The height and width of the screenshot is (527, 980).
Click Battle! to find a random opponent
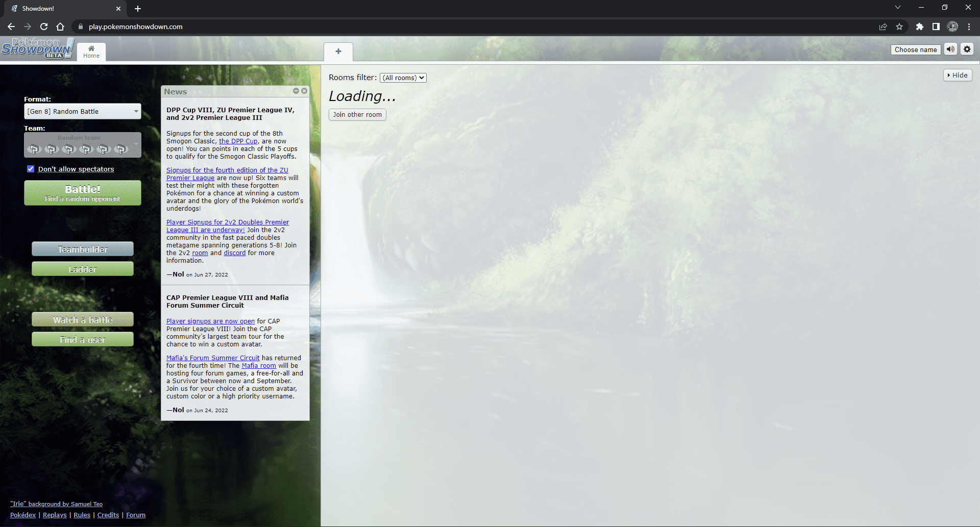[83, 193]
